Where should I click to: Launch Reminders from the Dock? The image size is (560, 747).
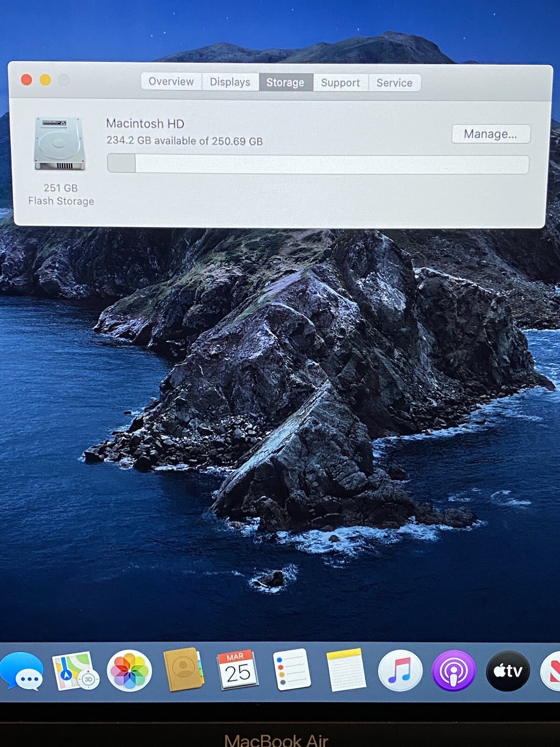coord(292,669)
